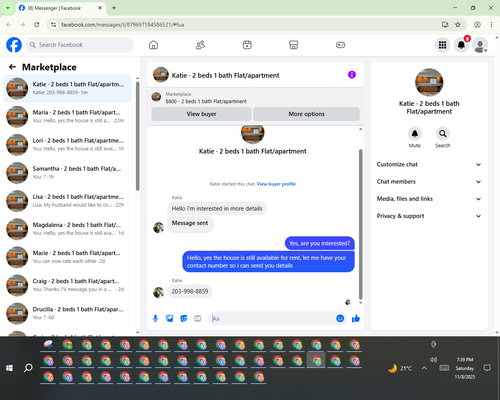Open the Watch video icon in top navigation
This screenshot has height=400, width=500.
(247, 45)
